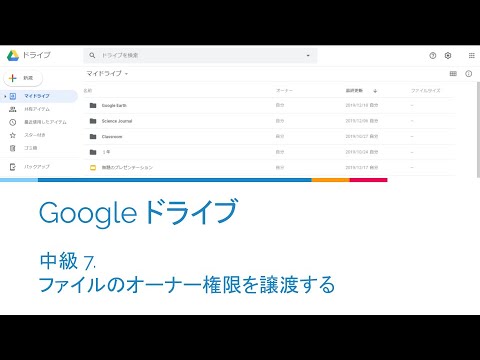Click the 2019/12/17 modified date cell
The image size is (480, 360).
[362, 168]
